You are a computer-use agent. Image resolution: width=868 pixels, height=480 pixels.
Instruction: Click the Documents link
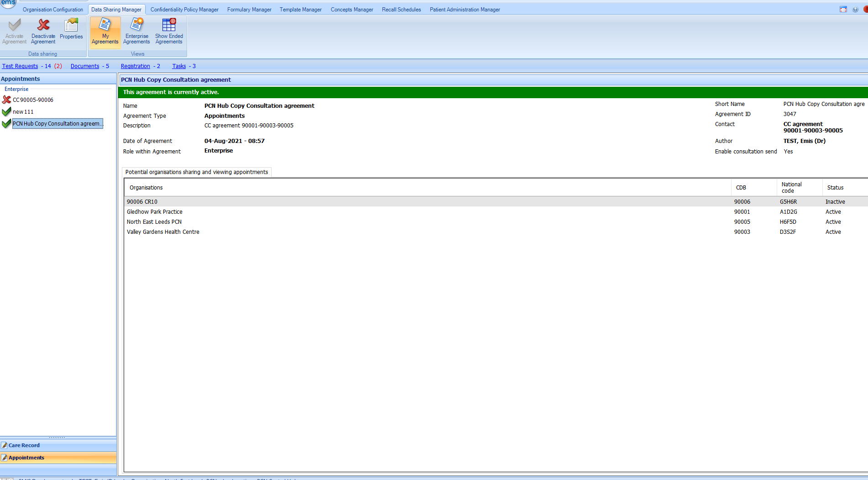tap(85, 66)
